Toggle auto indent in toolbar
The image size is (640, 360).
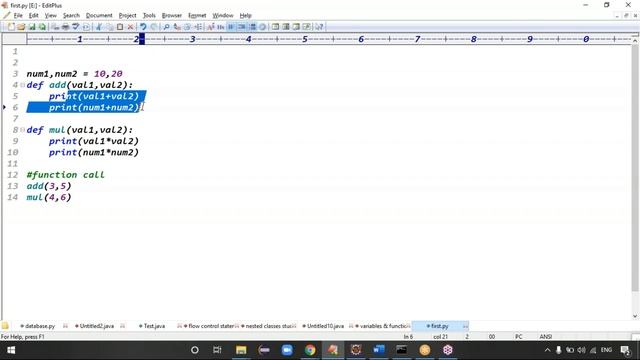click(242, 27)
